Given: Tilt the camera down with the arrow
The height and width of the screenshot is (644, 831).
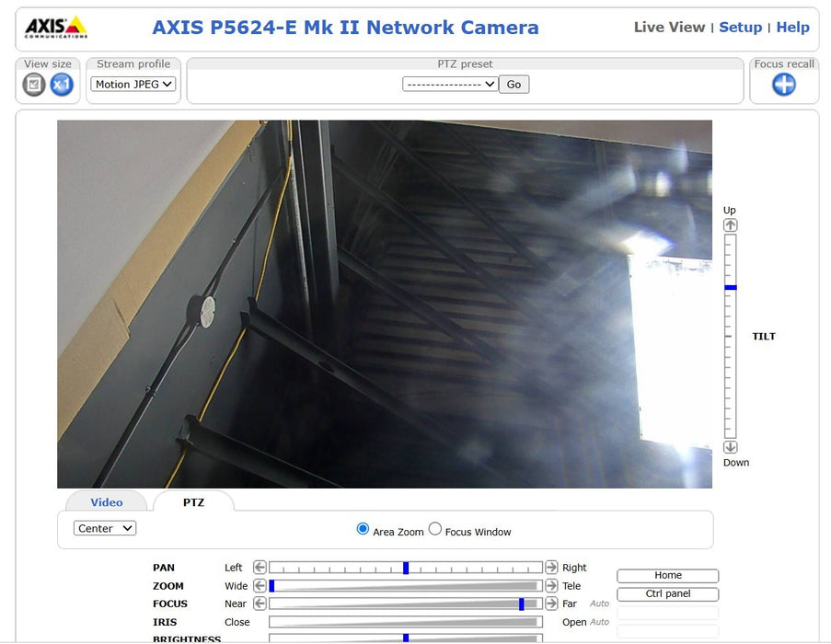Looking at the screenshot, I should click(x=731, y=447).
